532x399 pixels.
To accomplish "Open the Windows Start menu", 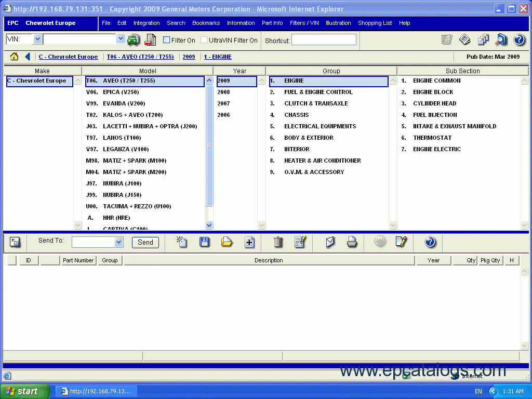I will pos(25,391).
